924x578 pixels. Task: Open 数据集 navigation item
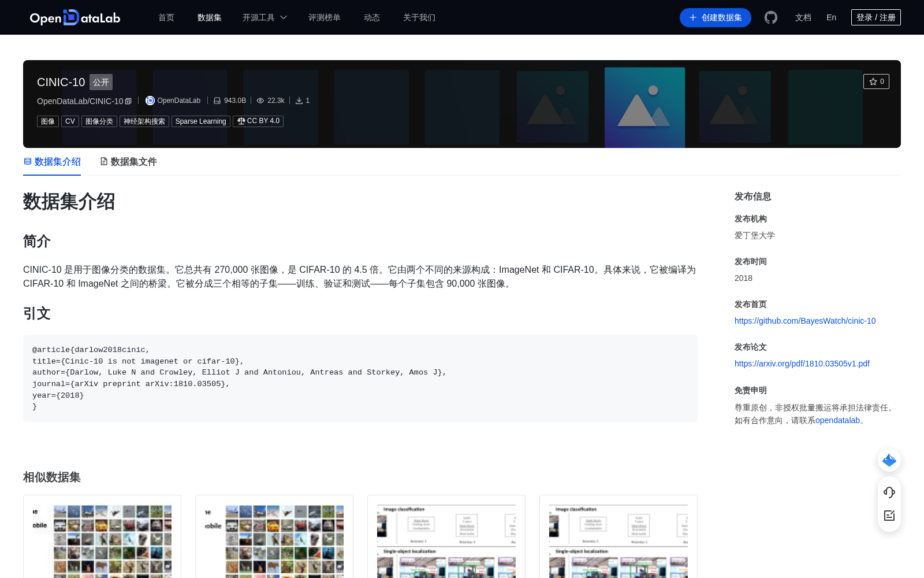(x=210, y=17)
